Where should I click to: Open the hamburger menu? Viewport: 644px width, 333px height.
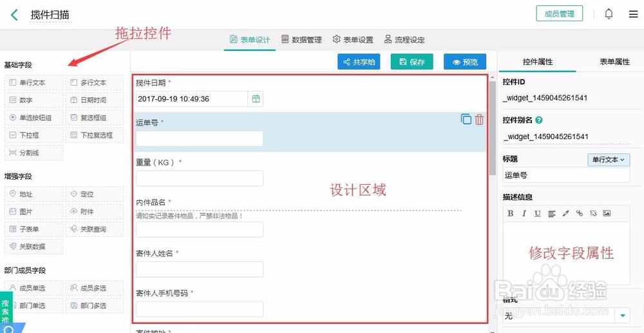tap(633, 14)
